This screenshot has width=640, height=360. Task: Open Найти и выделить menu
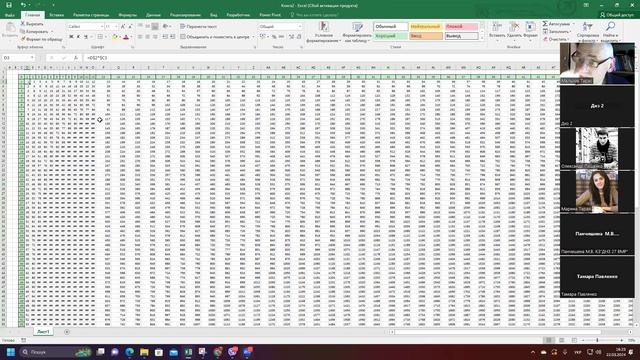[x=610, y=32]
